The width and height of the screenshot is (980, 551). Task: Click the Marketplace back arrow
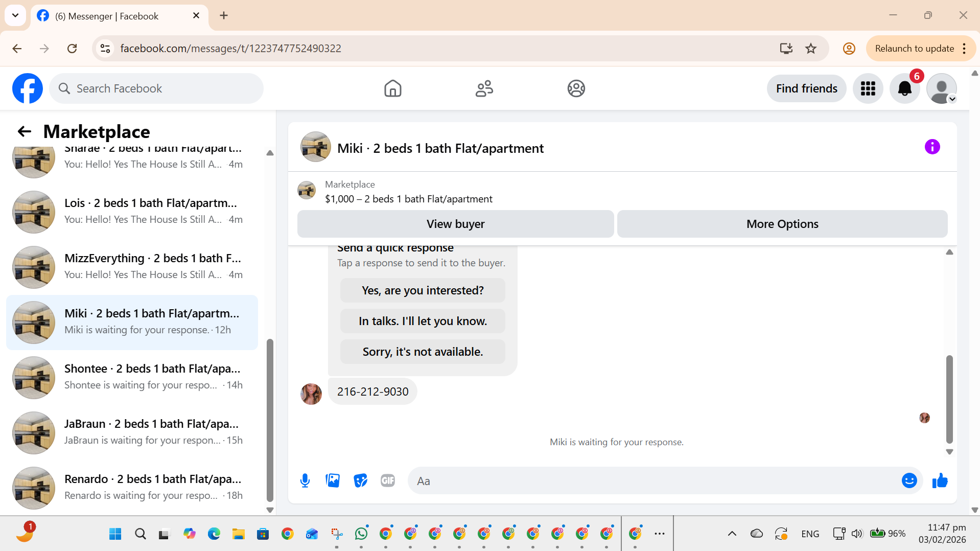click(x=25, y=131)
